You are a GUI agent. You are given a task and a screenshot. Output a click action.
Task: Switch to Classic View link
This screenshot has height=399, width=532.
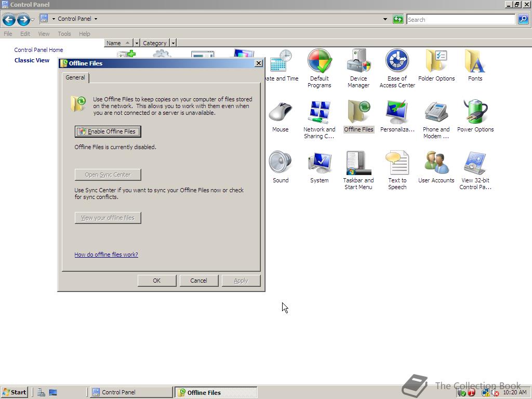pyautogui.click(x=32, y=60)
